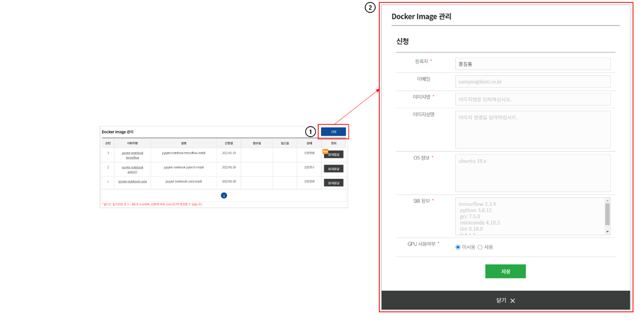This screenshot has height=322, width=644.
Task: Click 질의응답 button for pytorch row
Action: (334, 169)
